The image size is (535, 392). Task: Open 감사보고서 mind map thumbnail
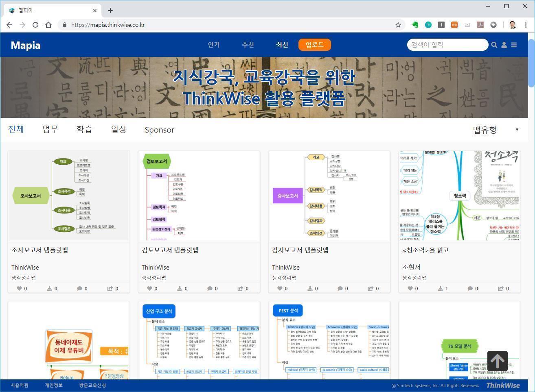(329, 196)
